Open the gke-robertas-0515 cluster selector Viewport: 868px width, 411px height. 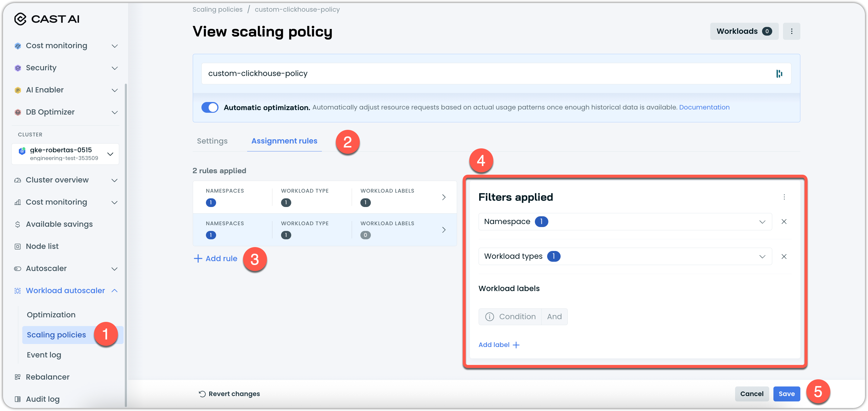click(65, 154)
